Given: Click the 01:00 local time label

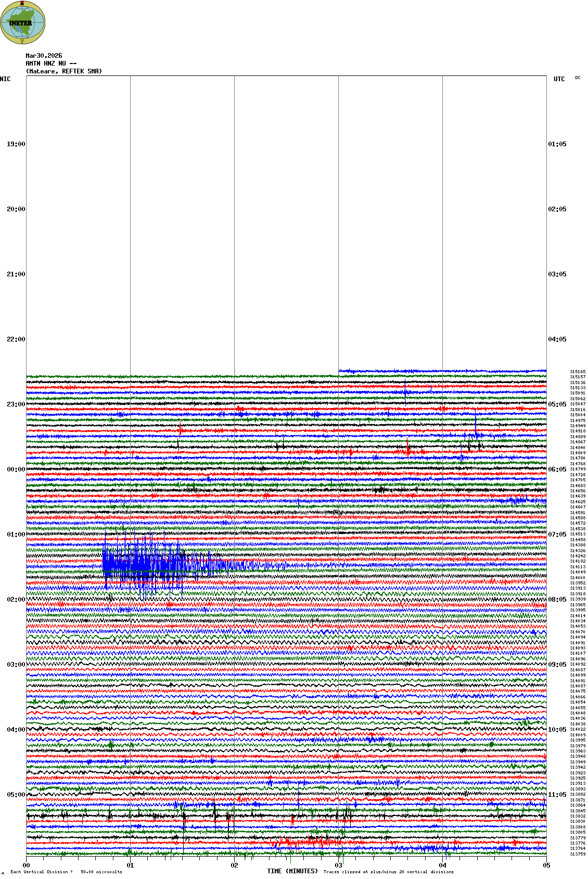Looking at the screenshot, I should point(16,534).
